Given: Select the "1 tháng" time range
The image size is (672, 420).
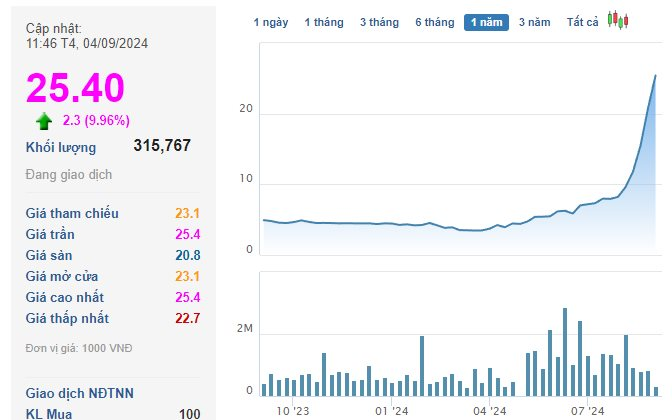Looking at the screenshot, I should [323, 22].
